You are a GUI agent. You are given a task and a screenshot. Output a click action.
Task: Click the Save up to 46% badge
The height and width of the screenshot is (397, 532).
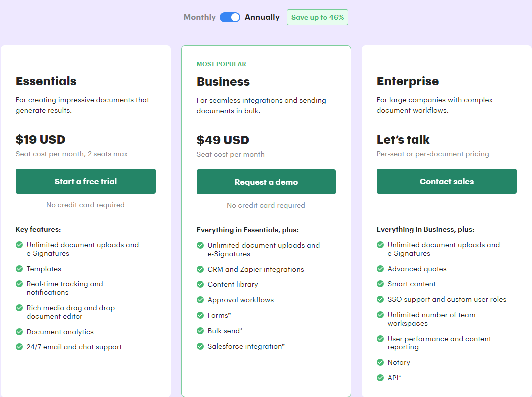coord(317,17)
